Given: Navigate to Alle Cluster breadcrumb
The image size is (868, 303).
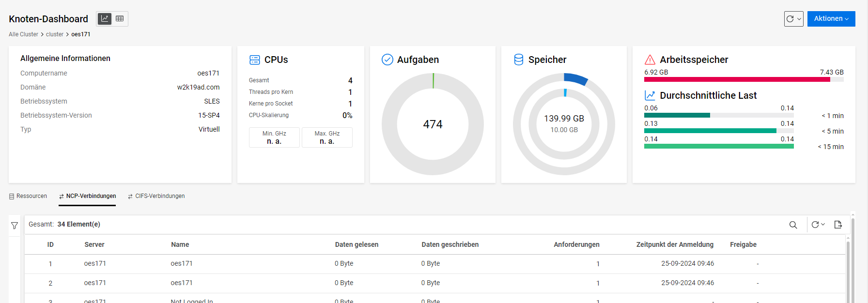Looking at the screenshot, I should pyautogui.click(x=23, y=34).
